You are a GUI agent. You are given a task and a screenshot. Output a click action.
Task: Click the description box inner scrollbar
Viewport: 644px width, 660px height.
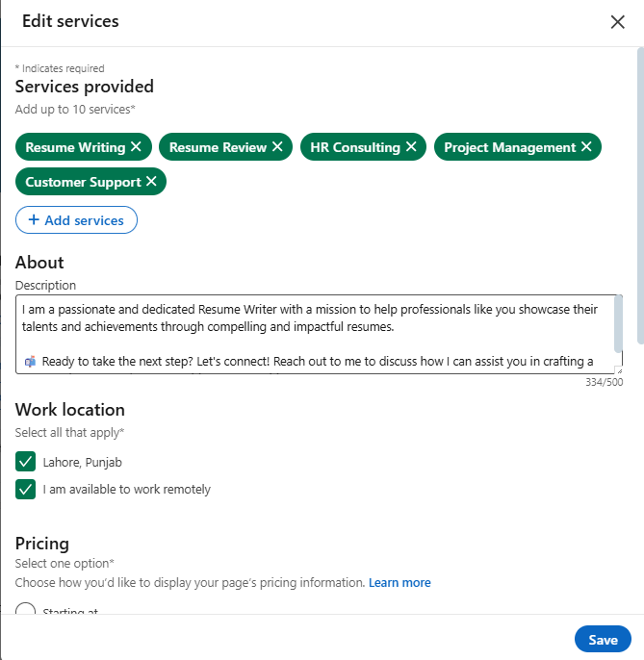618,324
